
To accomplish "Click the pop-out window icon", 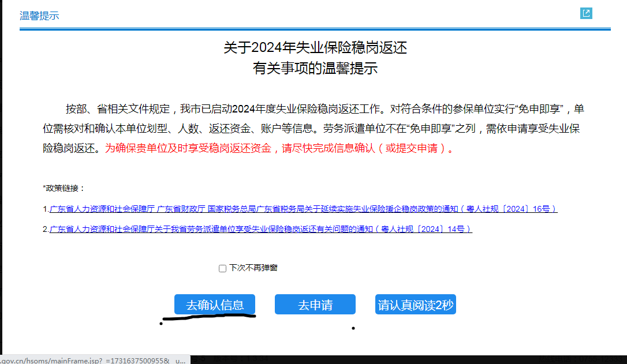I will point(586,13).
